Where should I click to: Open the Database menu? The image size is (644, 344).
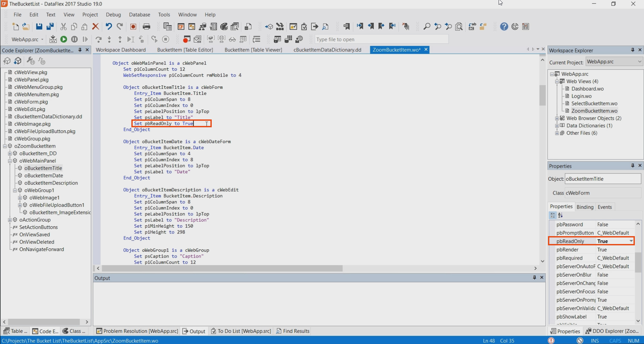(139, 15)
